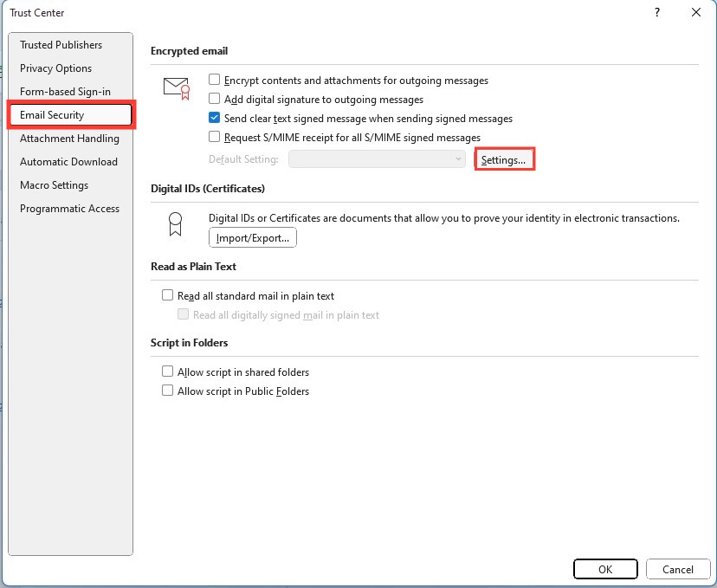The image size is (717, 588).
Task: Close the Trust Center dialog
Action: click(696, 12)
